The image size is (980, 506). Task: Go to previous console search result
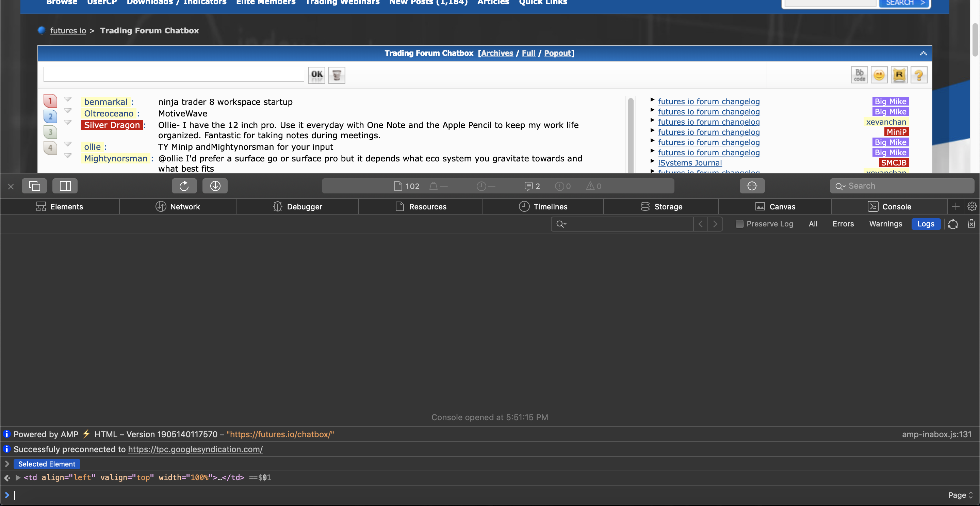[700, 224]
